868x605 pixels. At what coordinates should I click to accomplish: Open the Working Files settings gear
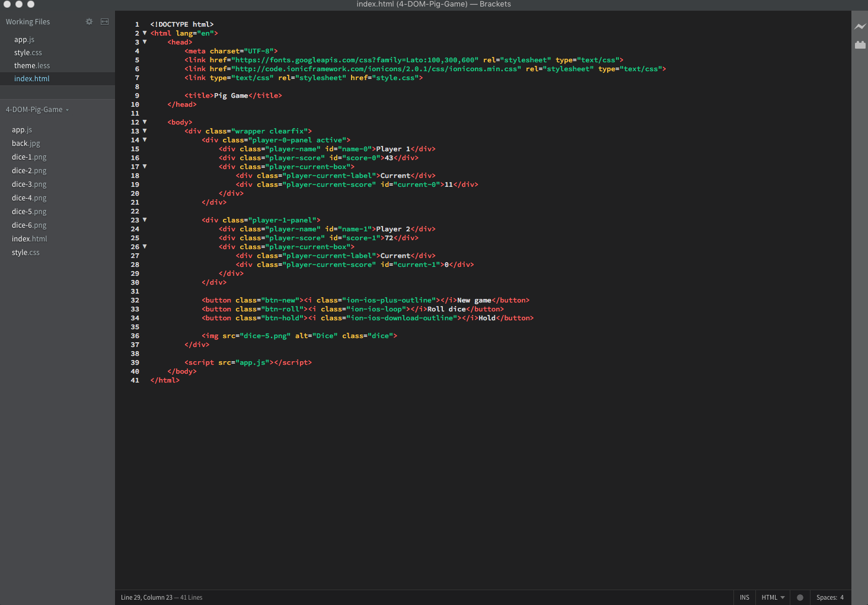click(89, 22)
